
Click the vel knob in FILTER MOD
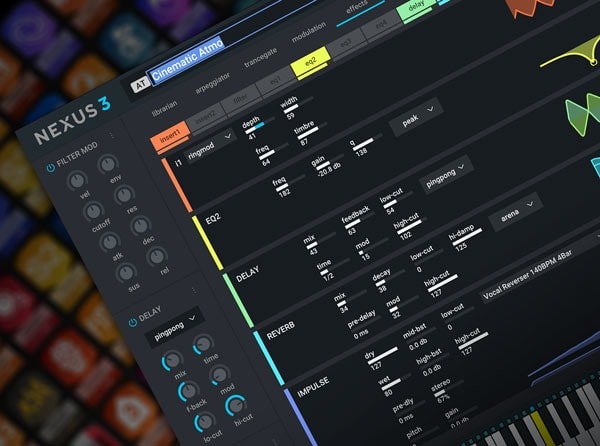click(77, 181)
